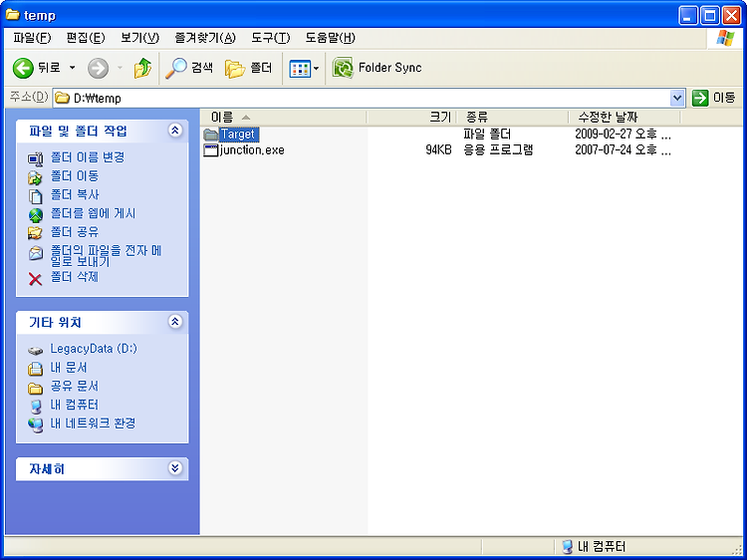
Task: Maximize the temp window
Action: [x=710, y=16]
